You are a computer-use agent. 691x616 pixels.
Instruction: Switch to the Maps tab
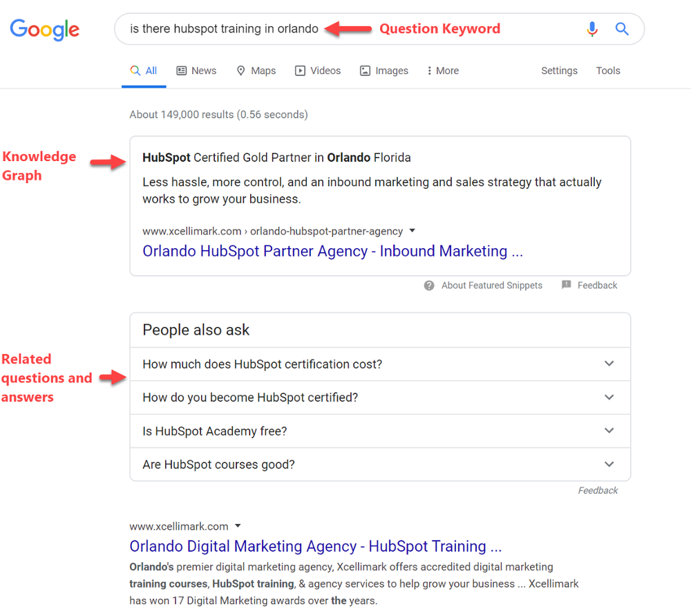pyautogui.click(x=256, y=71)
